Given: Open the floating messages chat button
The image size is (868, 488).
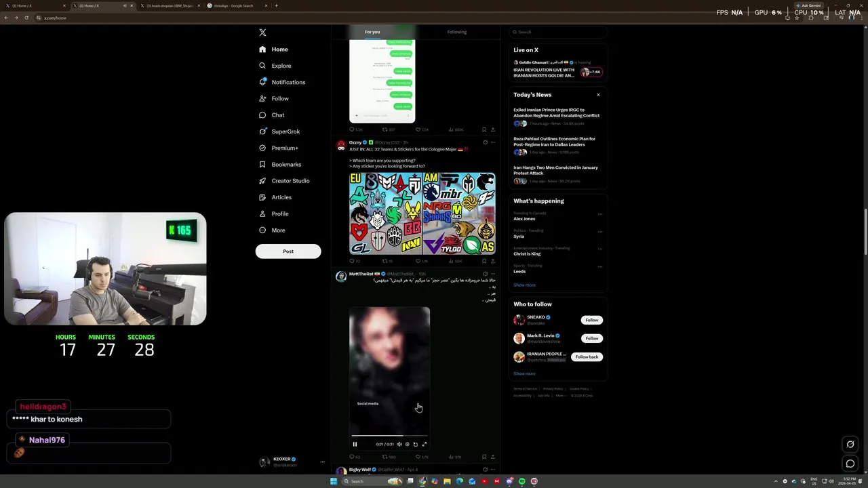Looking at the screenshot, I should (850, 464).
